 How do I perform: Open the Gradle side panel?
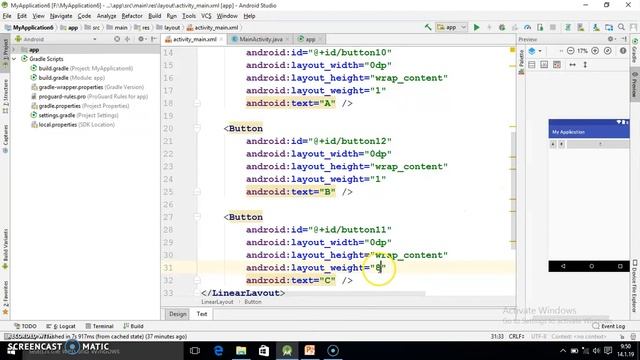pyautogui.click(x=635, y=51)
